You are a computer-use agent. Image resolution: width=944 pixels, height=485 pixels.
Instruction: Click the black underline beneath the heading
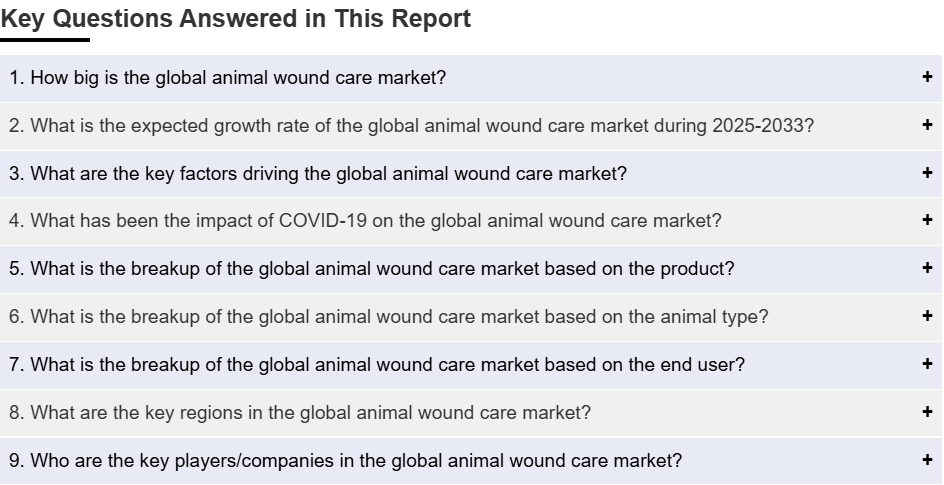pos(45,40)
